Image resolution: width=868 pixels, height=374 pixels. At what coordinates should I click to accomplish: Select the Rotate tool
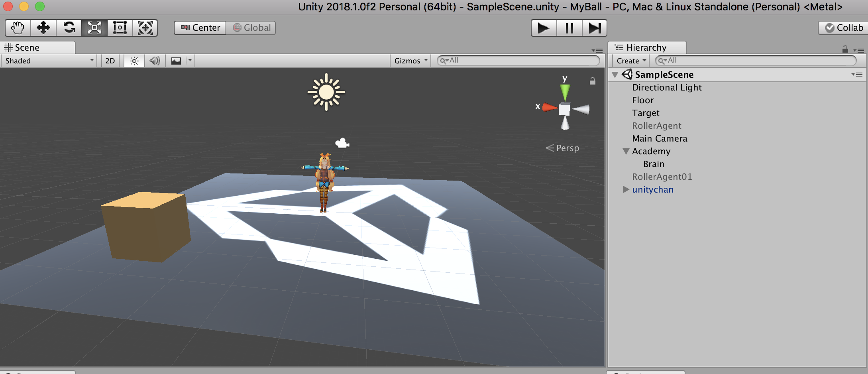[x=69, y=28]
